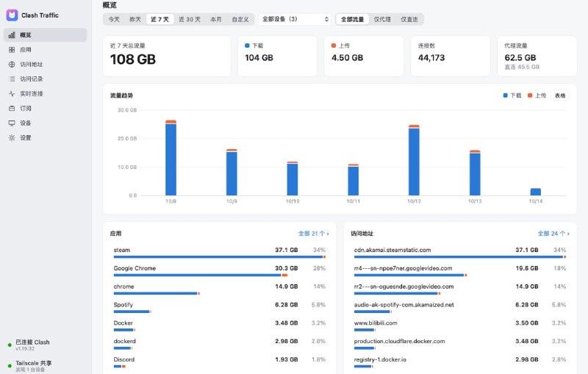Image resolution: width=588 pixels, height=374 pixels.
Task: Select the Discord app row
Action: 220,362
